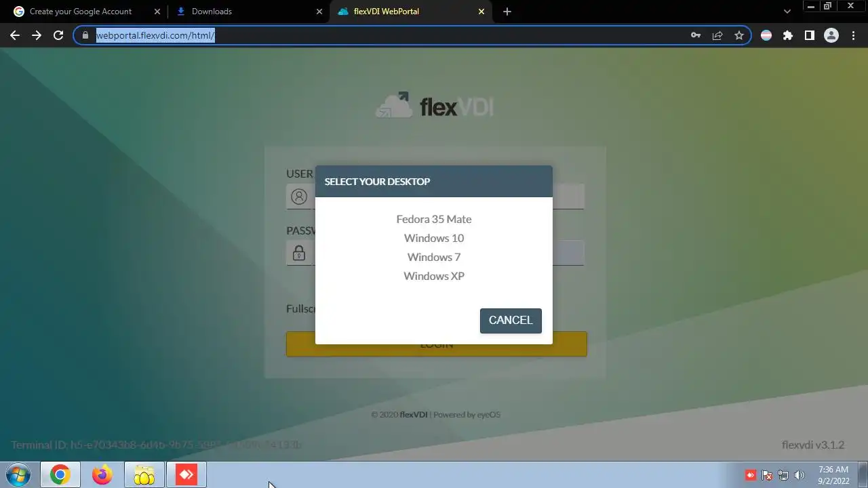The width and height of the screenshot is (868, 488).
Task: Close the Create your Google Account tab
Action: pos(157,12)
